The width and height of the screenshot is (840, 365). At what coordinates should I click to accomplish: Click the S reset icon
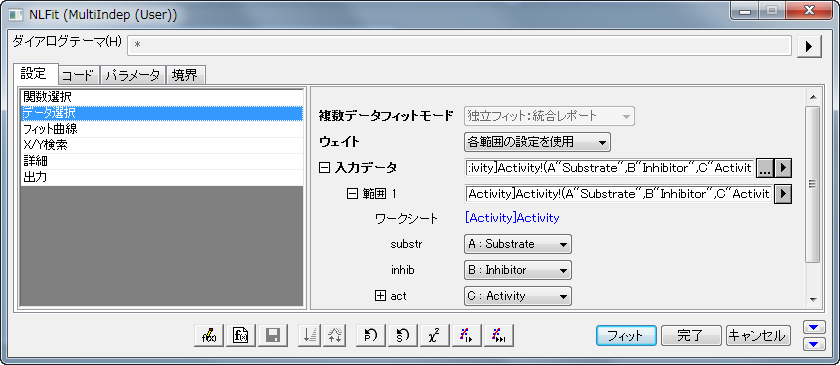(402, 336)
